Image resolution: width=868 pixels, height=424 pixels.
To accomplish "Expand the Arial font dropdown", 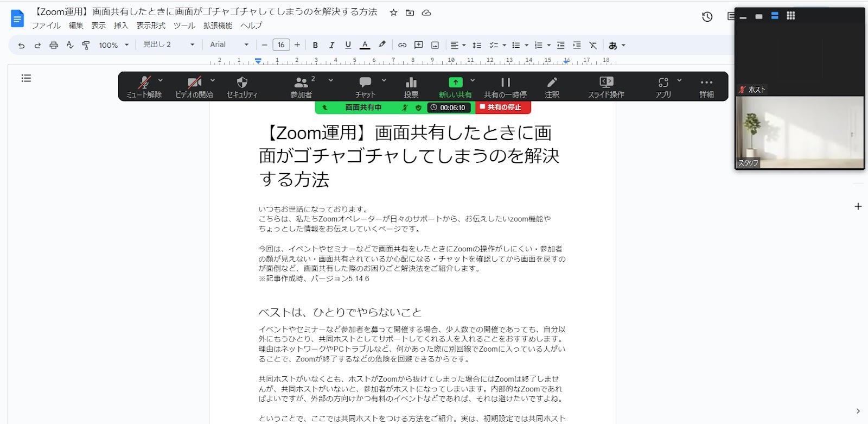I will (229, 45).
